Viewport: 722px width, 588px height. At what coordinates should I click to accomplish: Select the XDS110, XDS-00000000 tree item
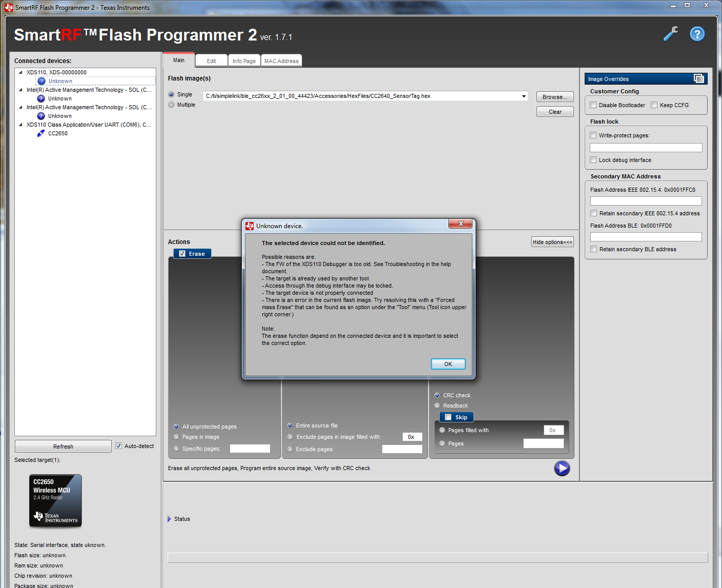[x=56, y=72]
